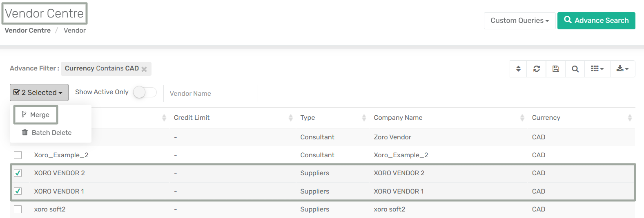Expand the column chooser grid dropdown
The width and height of the screenshot is (644, 218).
click(x=597, y=69)
